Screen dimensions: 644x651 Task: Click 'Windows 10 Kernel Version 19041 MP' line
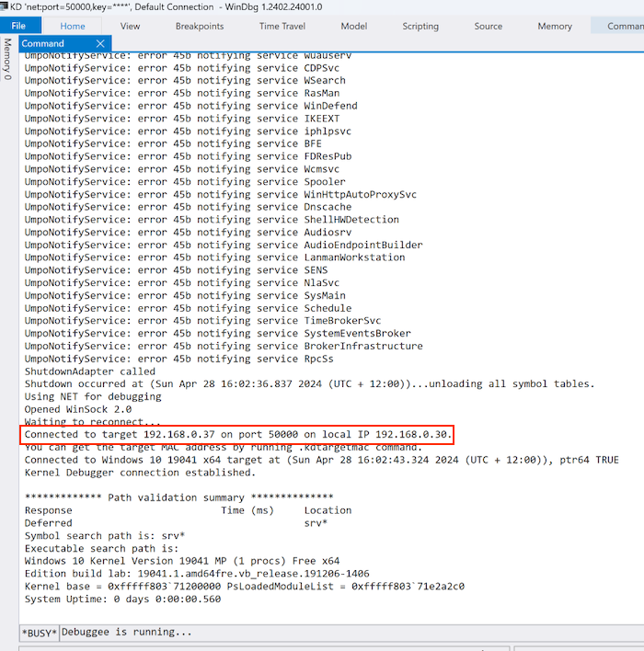click(182, 561)
